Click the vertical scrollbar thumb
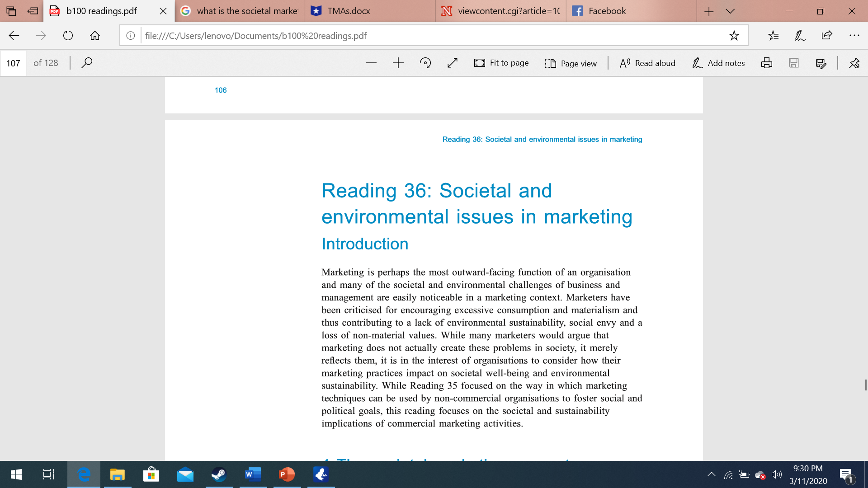Screen dimensions: 868x488 coord(866,385)
